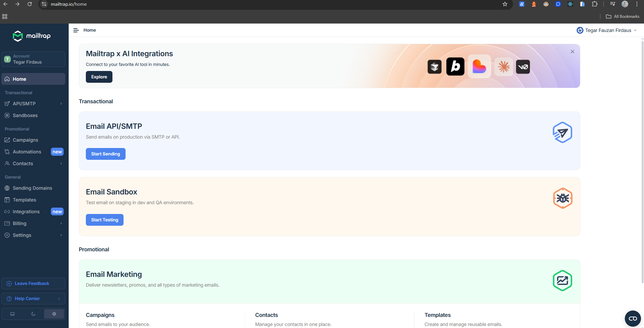Expand the Settings sidebar submenu
The image size is (644, 328).
[x=61, y=235]
